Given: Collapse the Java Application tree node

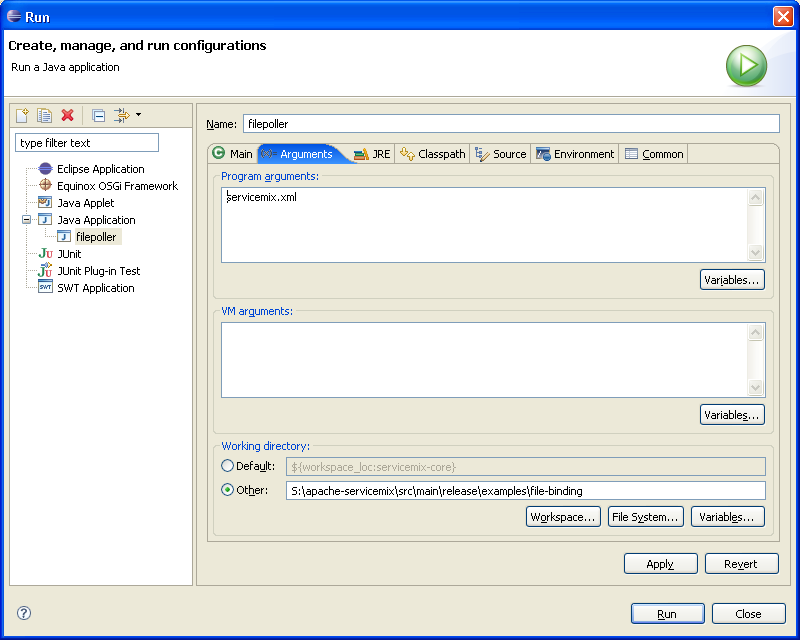Looking at the screenshot, I should tap(27, 220).
